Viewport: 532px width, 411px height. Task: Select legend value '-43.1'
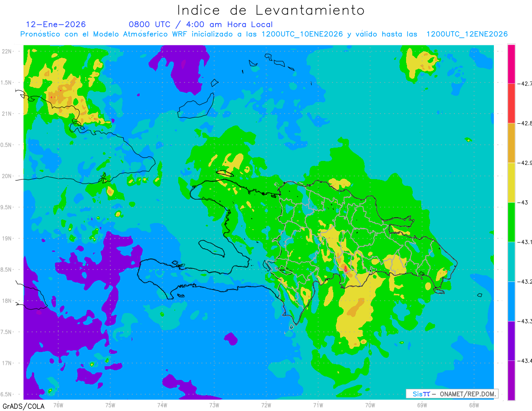coord(524,242)
